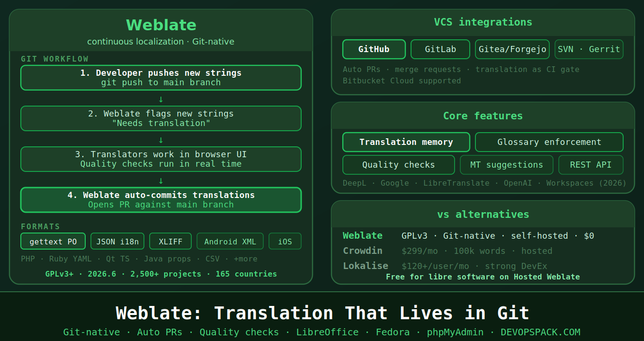Choose the JSON i18n format chip
This screenshot has width=644, height=341.
(x=117, y=242)
